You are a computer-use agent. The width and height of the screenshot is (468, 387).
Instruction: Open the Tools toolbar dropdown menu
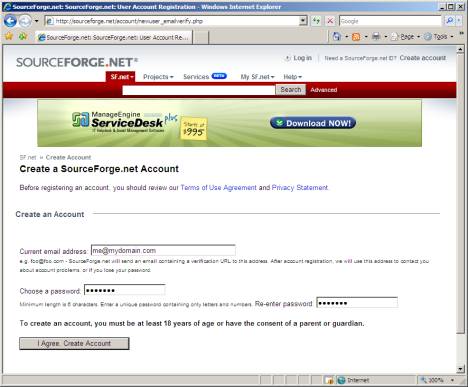tap(439, 37)
